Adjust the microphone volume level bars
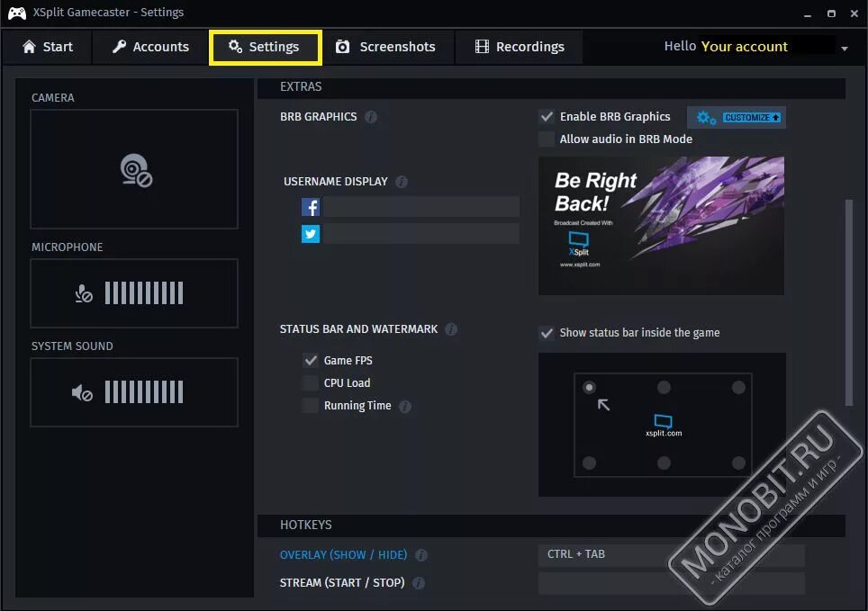 (x=144, y=293)
